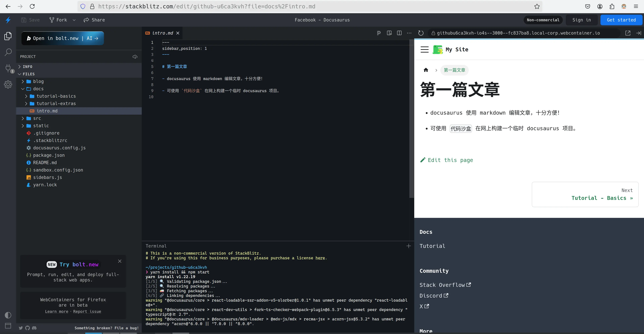Add a new terminal with the plus icon
The height and width of the screenshot is (334, 644).
point(409,246)
